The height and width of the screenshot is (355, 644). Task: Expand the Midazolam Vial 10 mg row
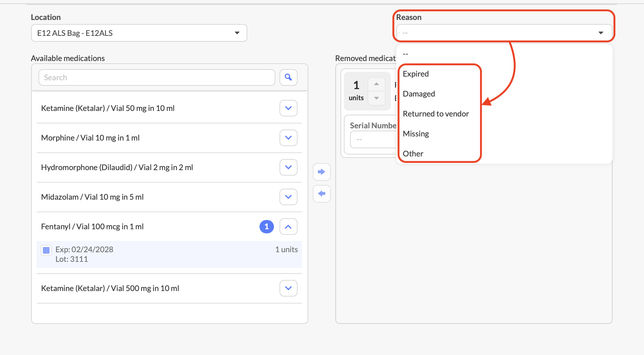coord(288,197)
